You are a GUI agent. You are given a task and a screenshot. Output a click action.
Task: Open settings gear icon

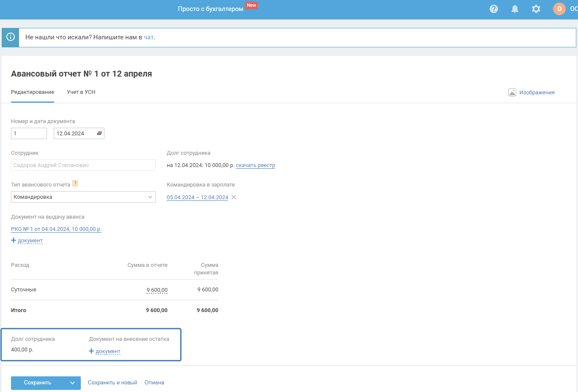536,9
